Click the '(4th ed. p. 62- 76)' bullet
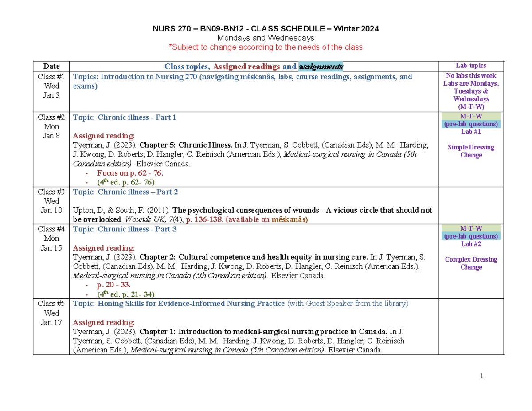This screenshot has width=532, height=411. (125, 182)
